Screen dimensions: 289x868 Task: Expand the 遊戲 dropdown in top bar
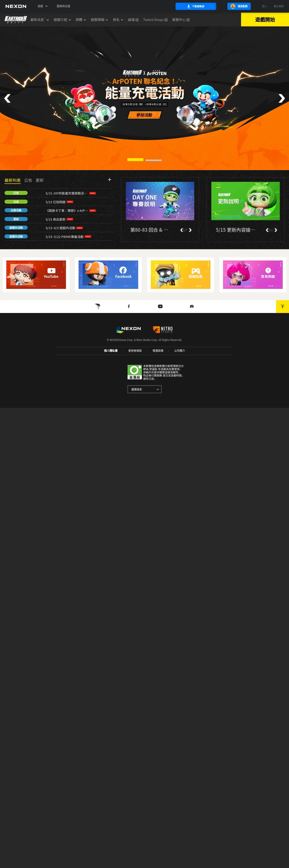click(42, 6)
